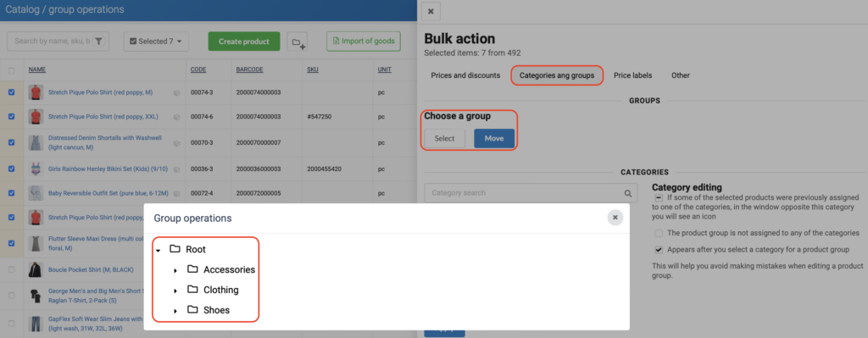Close the Group operations dialog
Image resolution: width=868 pixels, height=338 pixels.
click(615, 218)
